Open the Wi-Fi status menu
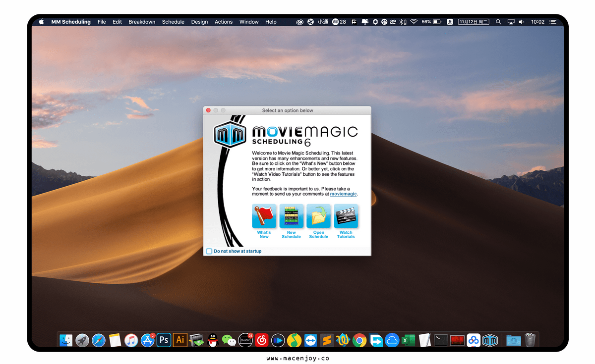Viewport: 595px width, 364px height. [x=414, y=22]
